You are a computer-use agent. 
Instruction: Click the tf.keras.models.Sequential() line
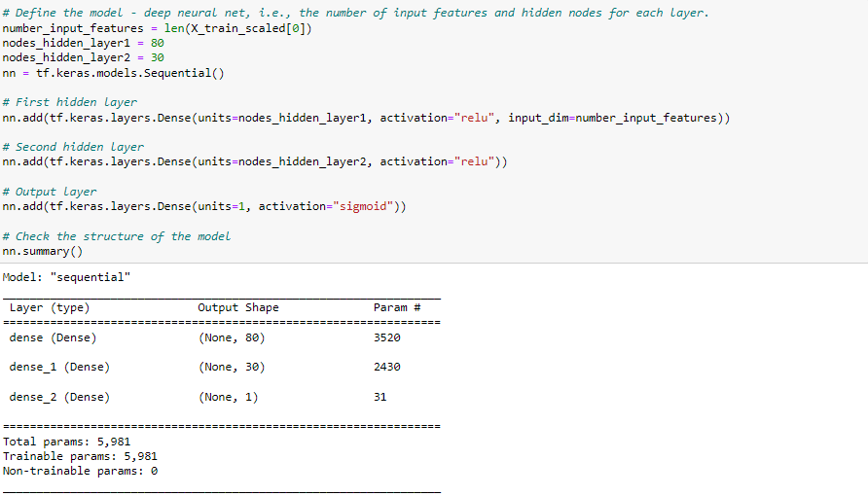113,73
